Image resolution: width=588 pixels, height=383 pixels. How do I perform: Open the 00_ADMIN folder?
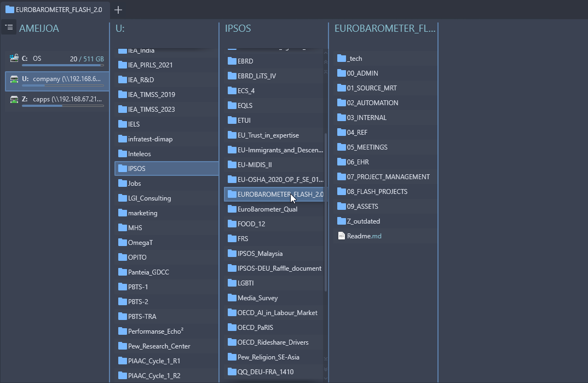coord(385,73)
